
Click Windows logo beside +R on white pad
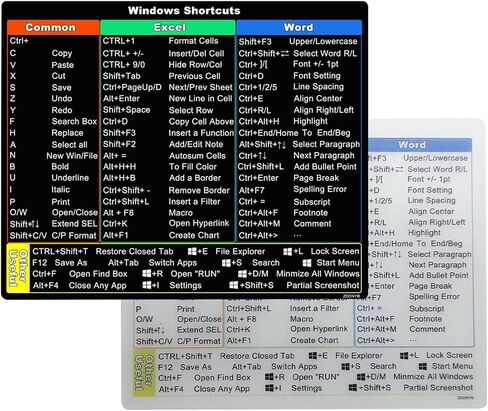269,377
